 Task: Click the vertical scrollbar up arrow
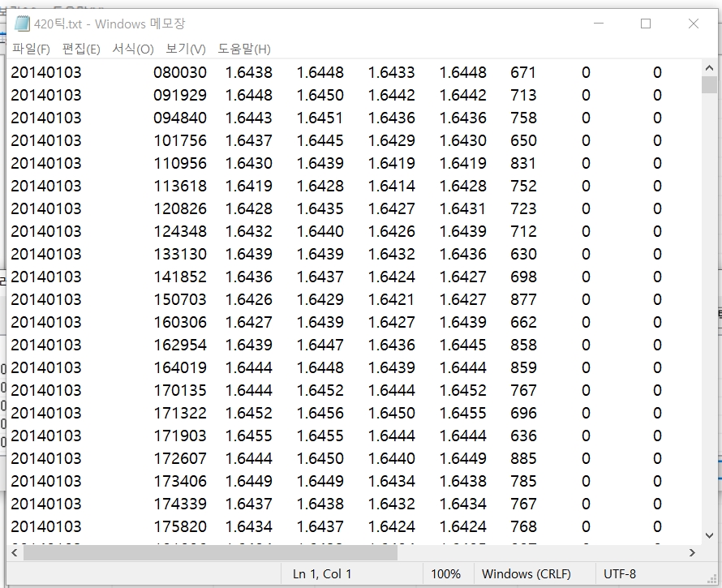coord(710,67)
